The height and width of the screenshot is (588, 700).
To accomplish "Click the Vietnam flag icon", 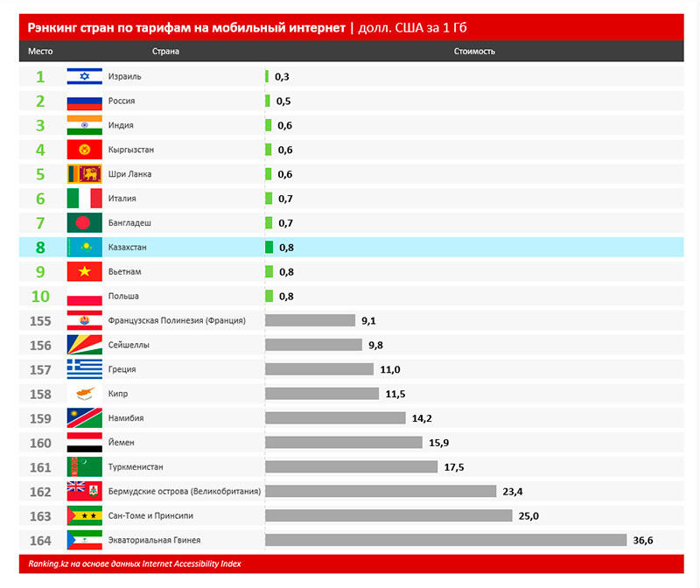I will pos(85,272).
